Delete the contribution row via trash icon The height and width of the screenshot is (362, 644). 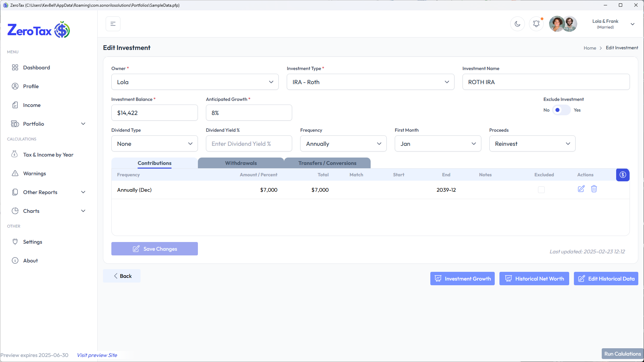pyautogui.click(x=594, y=189)
